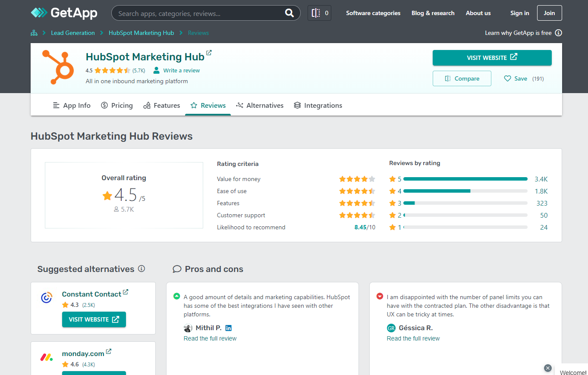588x375 pixels.
Task: Filter reviews by 3-star rating bar
Action: click(x=465, y=203)
